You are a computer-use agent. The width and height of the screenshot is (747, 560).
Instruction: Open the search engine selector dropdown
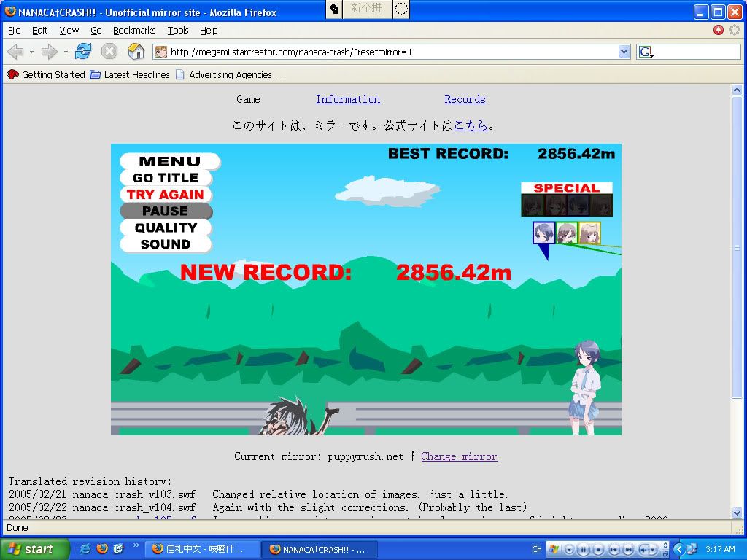pyautogui.click(x=646, y=52)
